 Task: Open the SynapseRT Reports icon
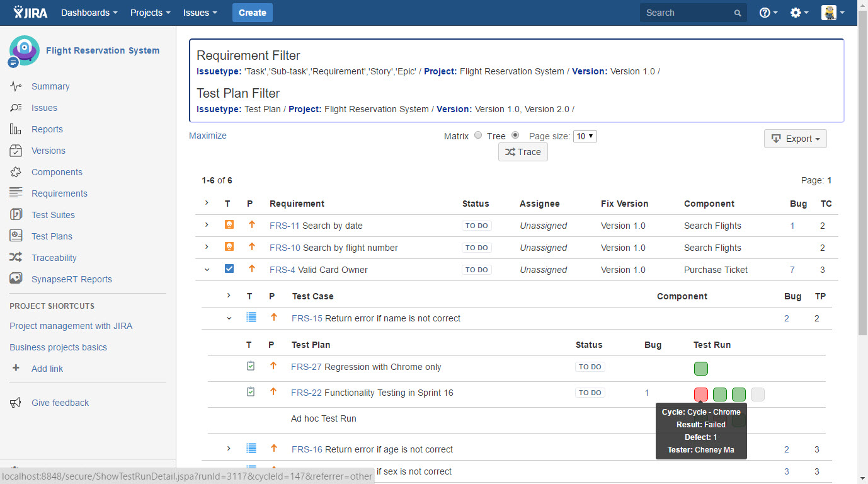16,279
